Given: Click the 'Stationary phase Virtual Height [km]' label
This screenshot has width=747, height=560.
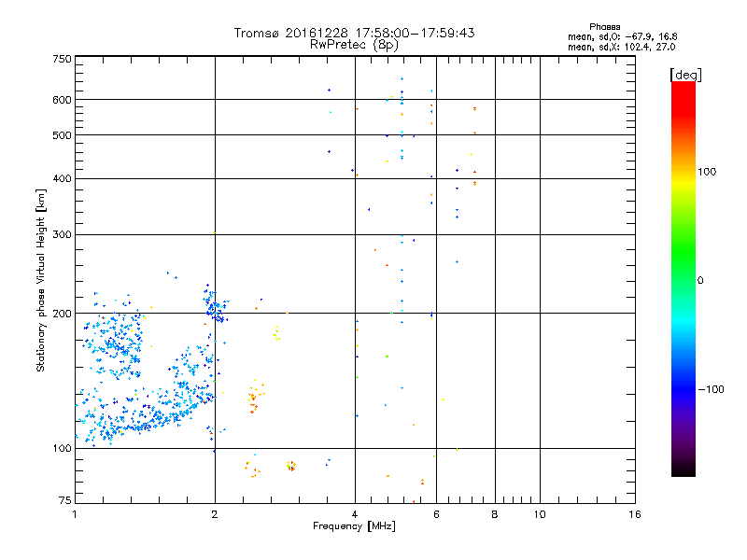Looking at the screenshot, I should pos(41,281).
